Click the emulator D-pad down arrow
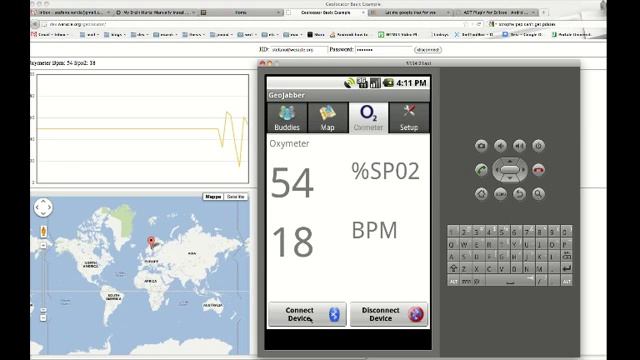The width and height of the screenshot is (640, 360). (510, 178)
